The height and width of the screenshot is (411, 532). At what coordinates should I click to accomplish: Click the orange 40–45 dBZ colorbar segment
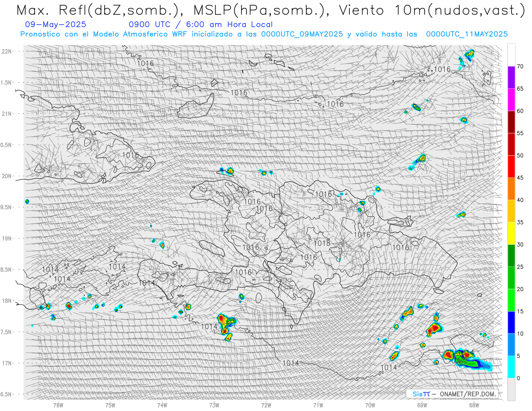click(x=511, y=189)
